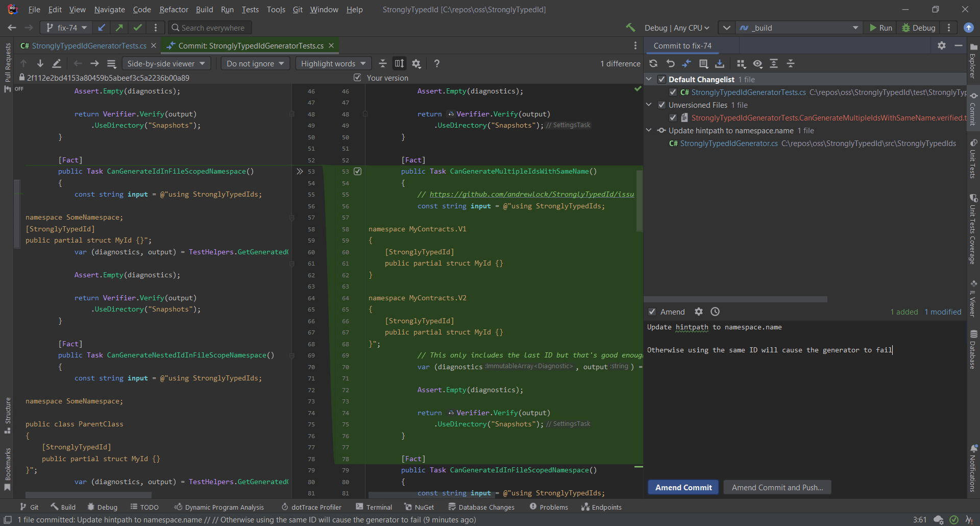Click the Debug button in toolbar
Image resolution: width=980 pixels, height=526 pixels.
pyautogui.click(x=919, y=28)
